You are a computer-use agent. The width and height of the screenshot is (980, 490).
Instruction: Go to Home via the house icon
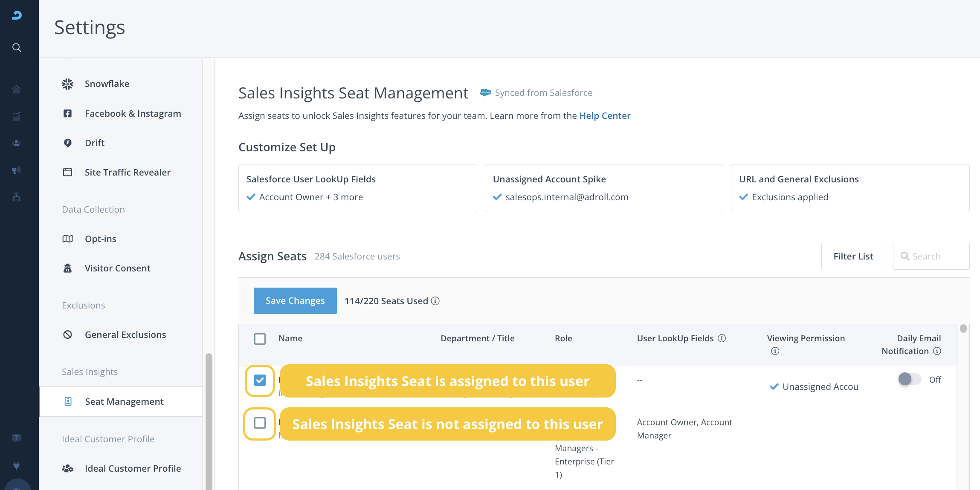click(x=16, y=89)
